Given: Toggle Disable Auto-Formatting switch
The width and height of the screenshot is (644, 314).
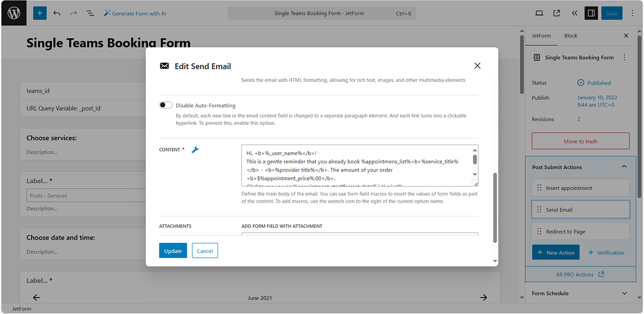Looking at the screenshot, I should coord(166,105).
